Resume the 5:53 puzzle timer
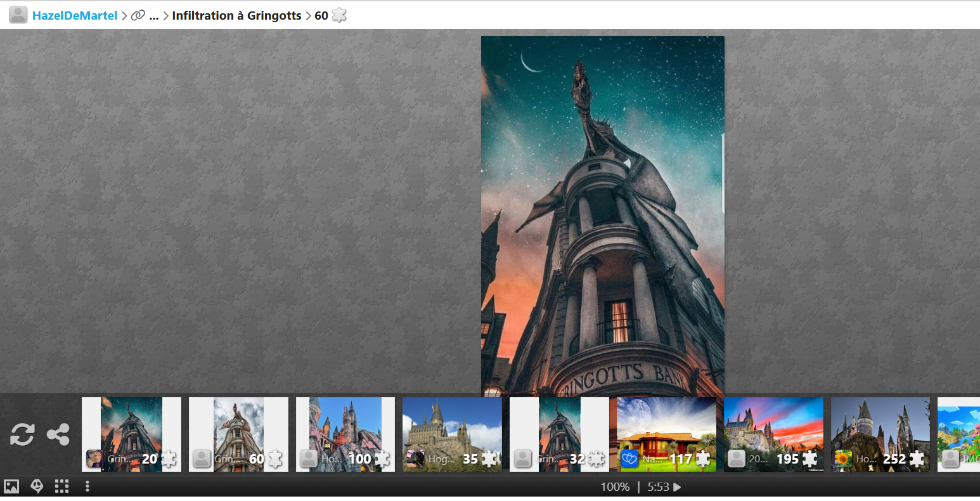This screenshot has width=980, height=501. click(x=664, y=487)
